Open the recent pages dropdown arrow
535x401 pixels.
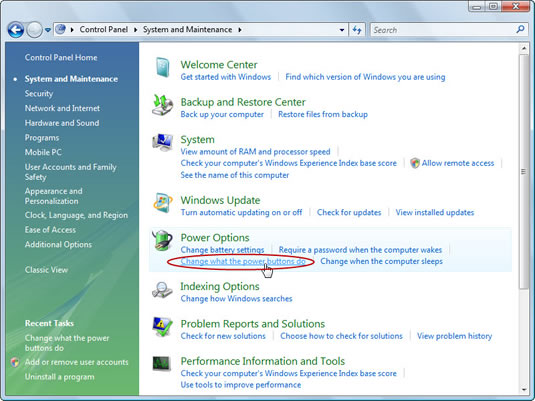48,30
